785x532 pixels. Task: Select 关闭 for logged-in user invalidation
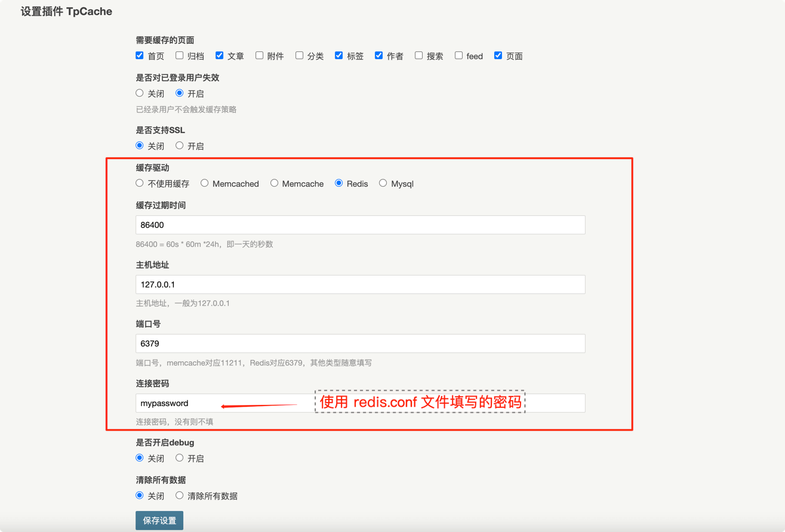tap(140, 93)
